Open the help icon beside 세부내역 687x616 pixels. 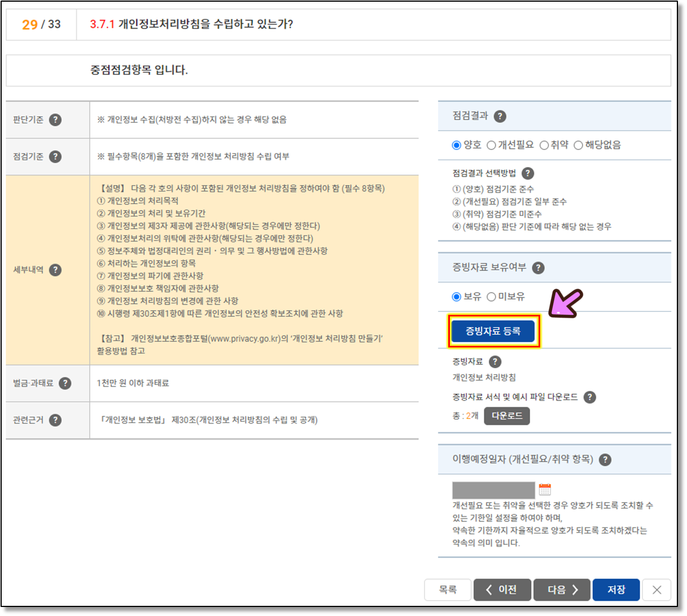pyautogui.click(x=55, y=270)
